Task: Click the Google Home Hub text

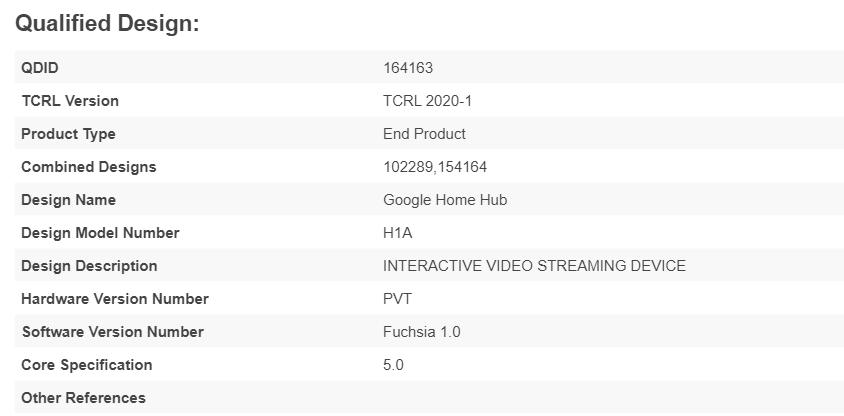Action: pyautogui.click(x=445, y=200)
